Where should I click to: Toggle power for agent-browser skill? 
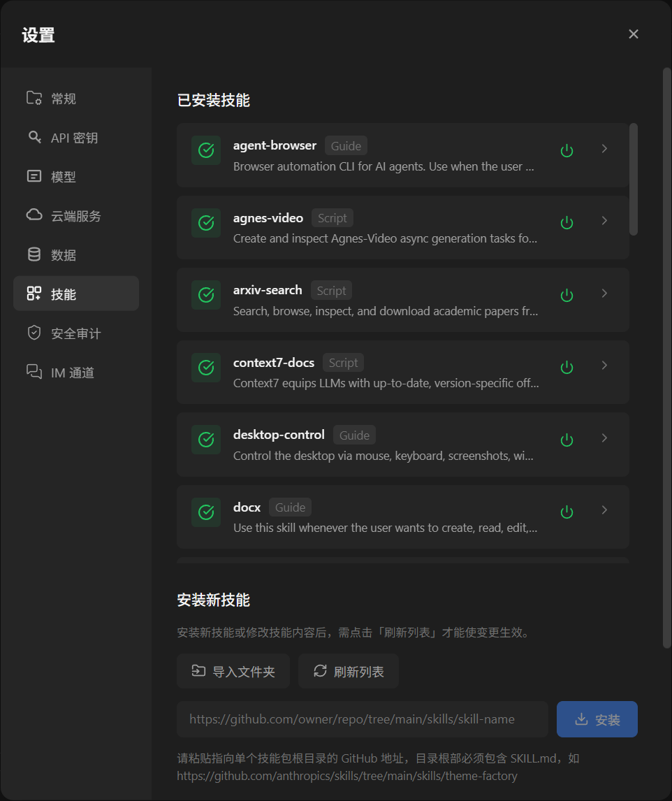[x=567, y=150]
